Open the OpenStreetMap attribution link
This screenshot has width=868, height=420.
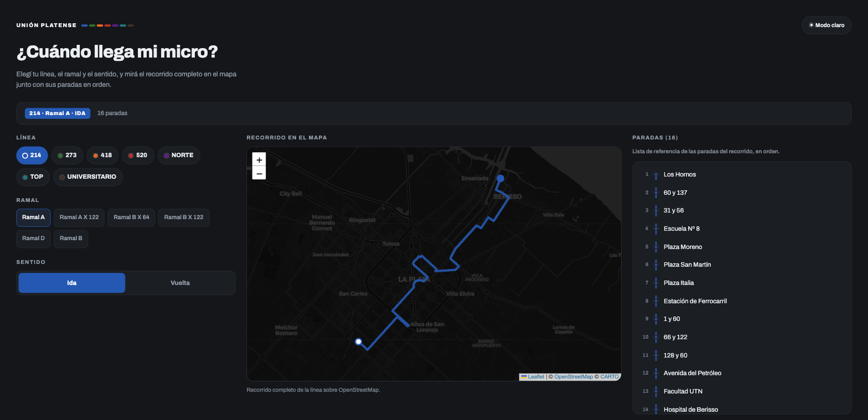[x=573, y=377]
